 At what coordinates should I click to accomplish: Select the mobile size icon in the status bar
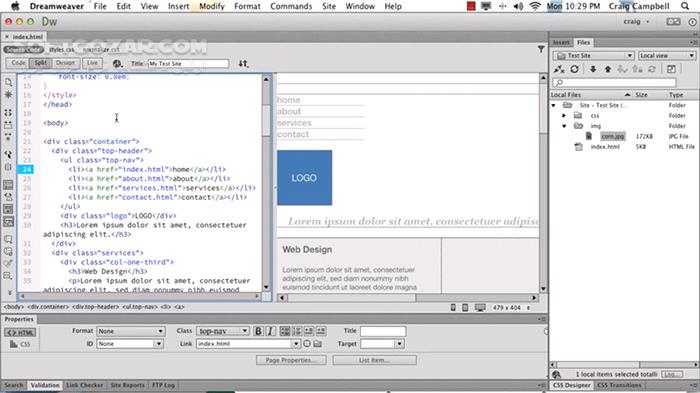point(453,308)
